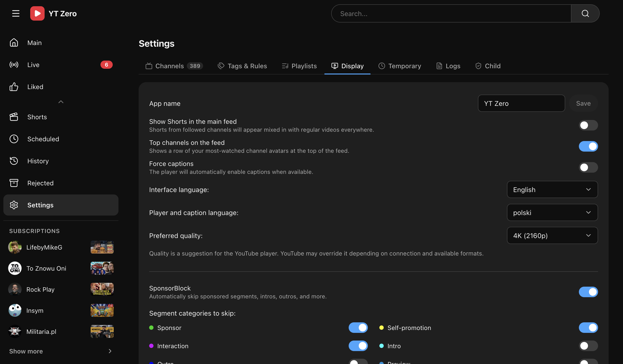
Task: Click the History icon in sidebar
Action: (14, 161)
